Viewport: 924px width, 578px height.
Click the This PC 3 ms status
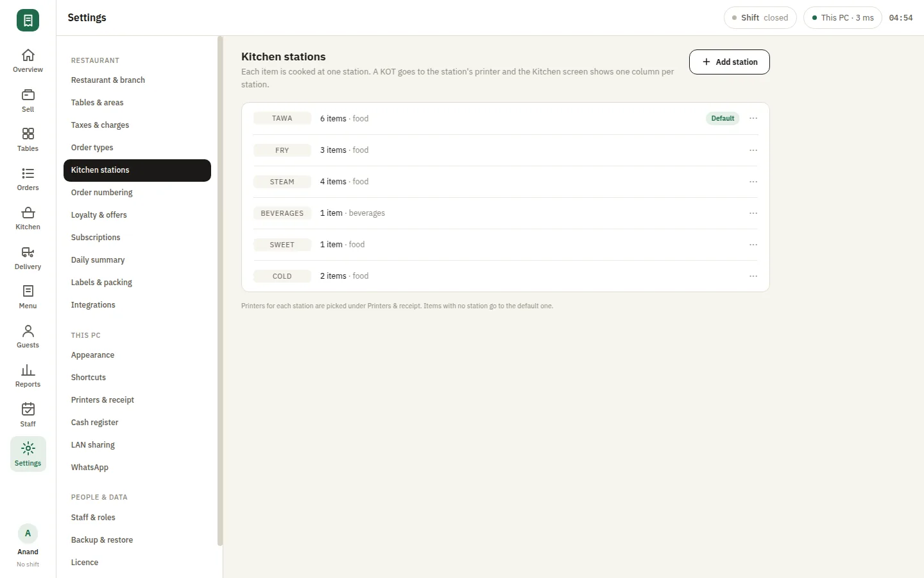click(x=843, y=18)
